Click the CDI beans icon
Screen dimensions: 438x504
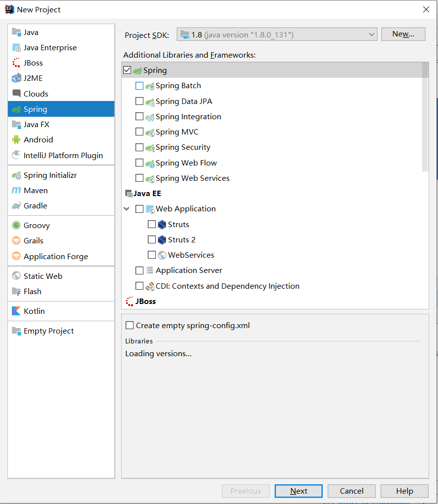[x=150, y=286]
